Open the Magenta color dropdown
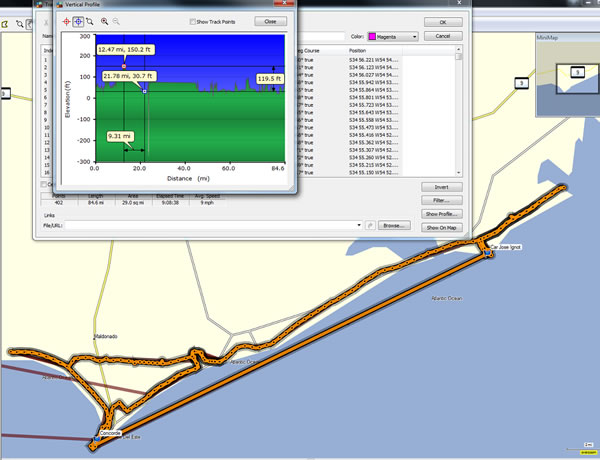 pos(414,37)
